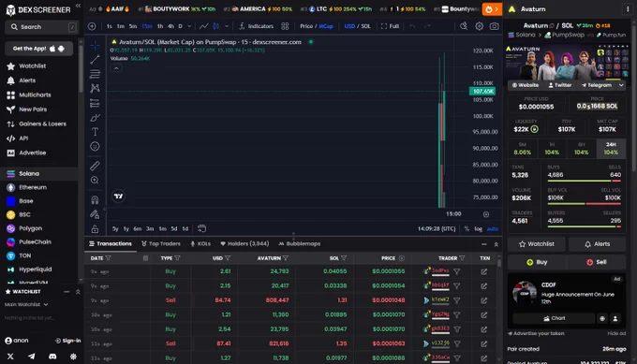Screen dimensions: 637x364
Task: Switch to the KOLs tab
Action: [200, 244]
